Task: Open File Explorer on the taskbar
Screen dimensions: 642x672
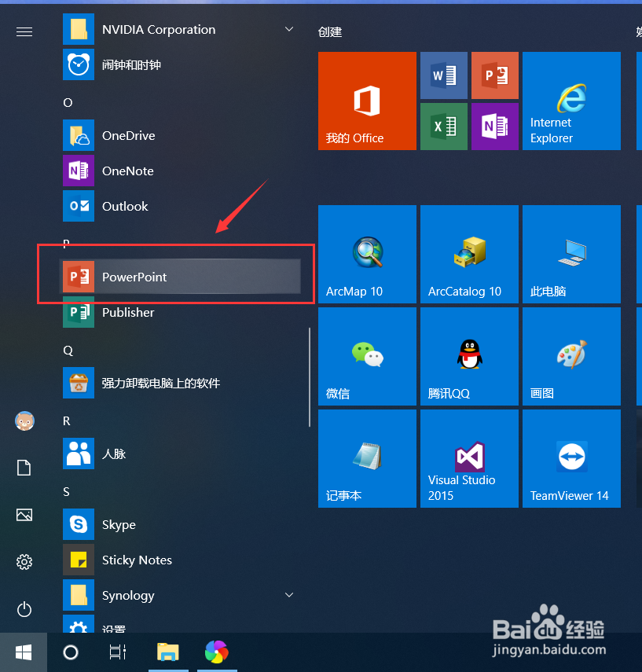Action: [x=168, y=652]
